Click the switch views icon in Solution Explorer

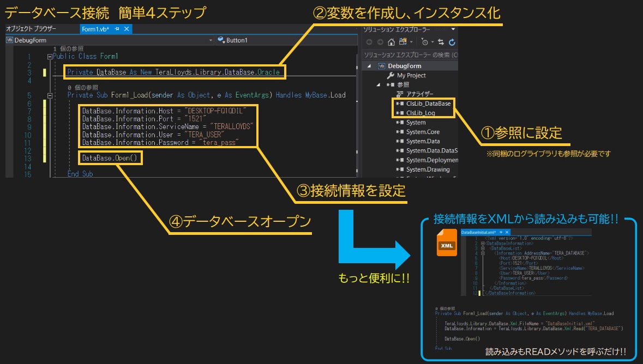pos(402,42)
